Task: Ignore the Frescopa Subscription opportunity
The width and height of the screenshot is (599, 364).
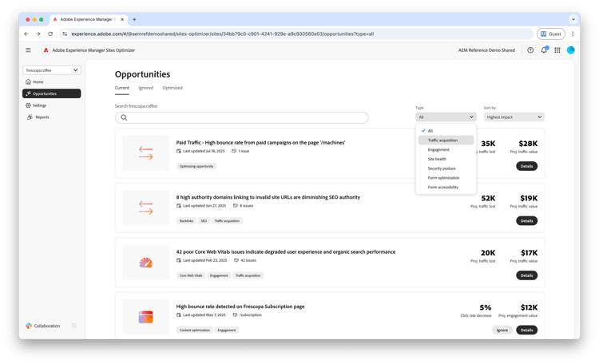Action: (502, 330)
